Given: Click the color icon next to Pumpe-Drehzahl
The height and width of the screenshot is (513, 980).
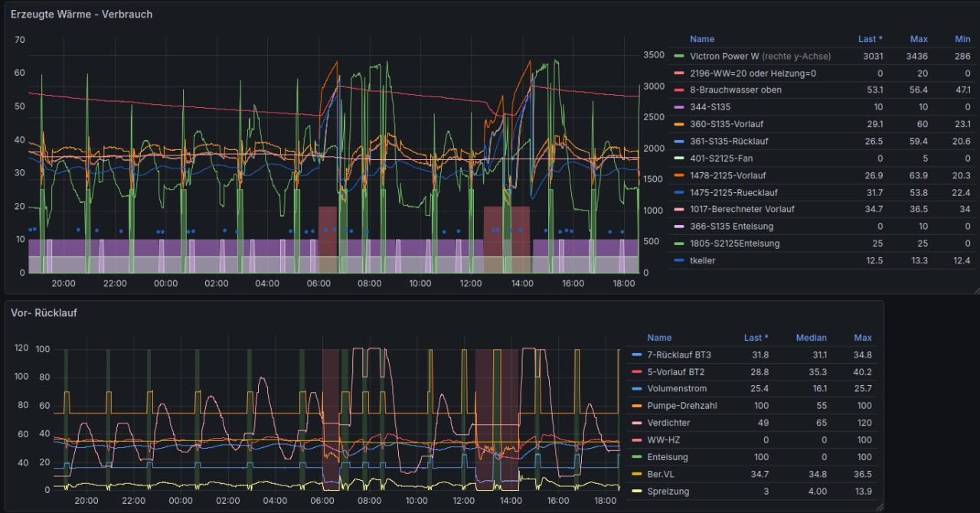Looking at the screenshot, I should (636, 406).
